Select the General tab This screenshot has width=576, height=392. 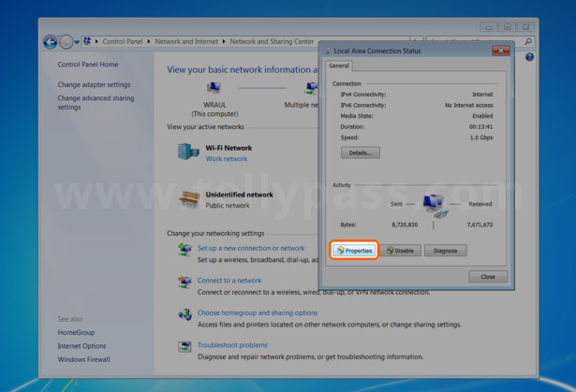pyautogui.click(x=339, y=65)
